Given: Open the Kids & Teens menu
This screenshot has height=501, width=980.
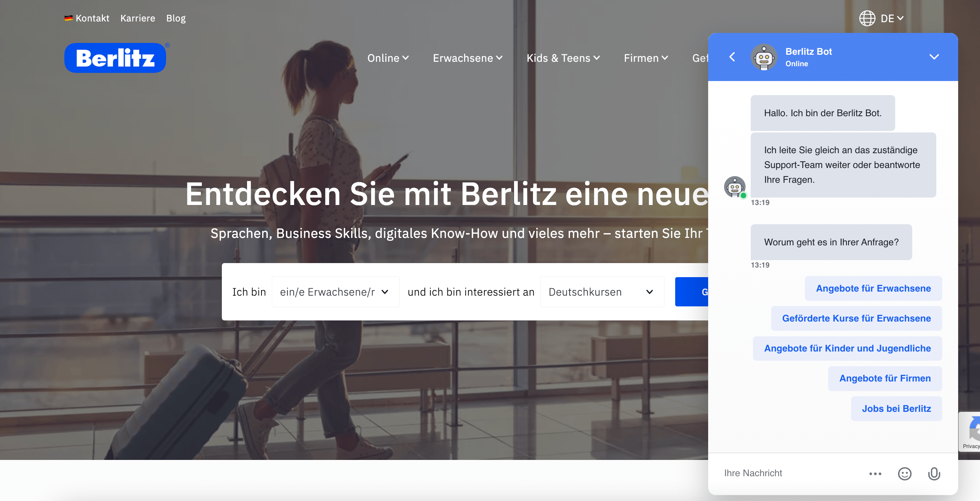Looking at the screenshot, I should (x=563, y=58).
